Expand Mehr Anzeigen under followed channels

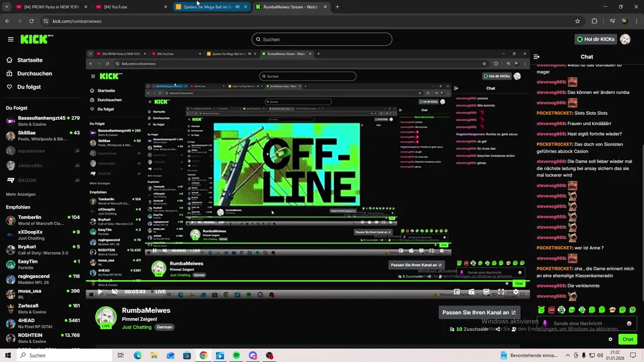point(21,194)
